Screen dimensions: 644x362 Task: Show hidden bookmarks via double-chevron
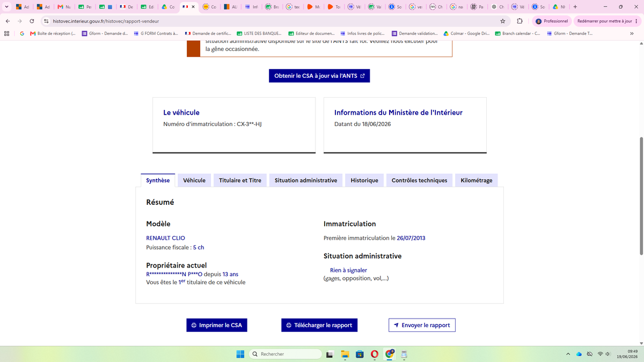[x=632, y=33]
